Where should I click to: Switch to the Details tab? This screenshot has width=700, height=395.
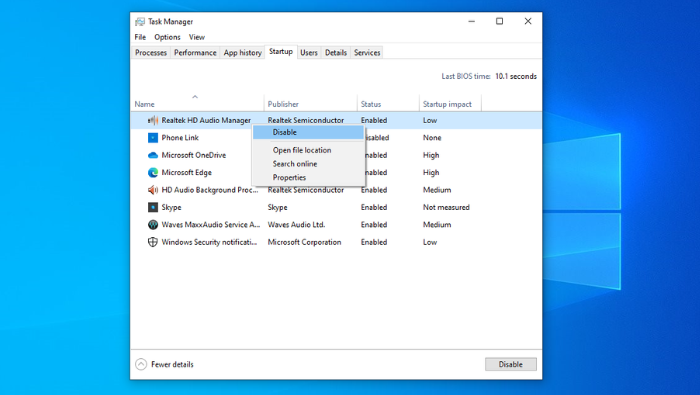tap(336, 53)
